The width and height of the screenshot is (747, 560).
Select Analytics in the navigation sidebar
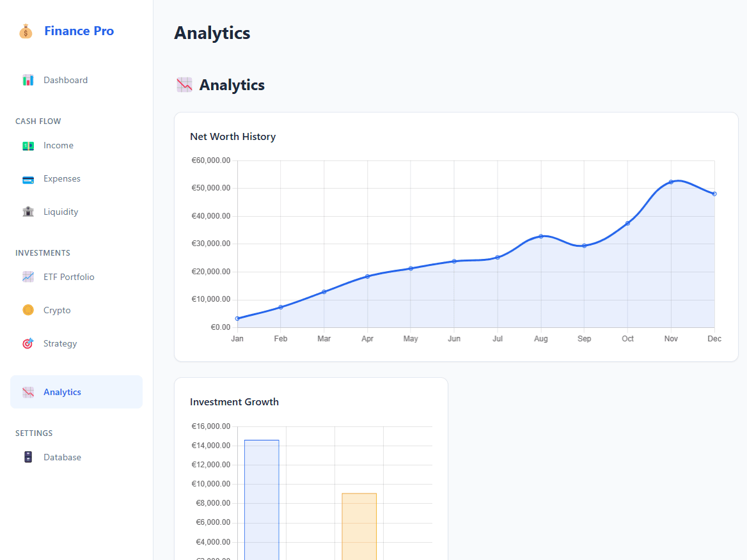(62, 391)
